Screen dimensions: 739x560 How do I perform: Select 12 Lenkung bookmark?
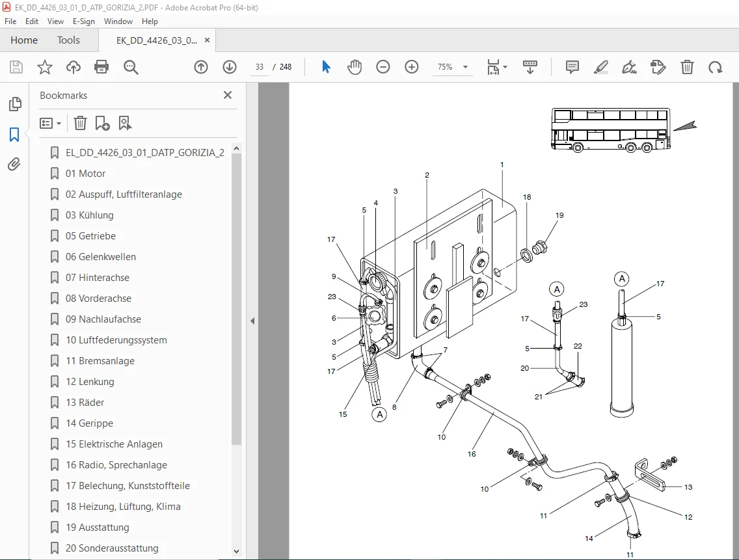(90, 382)
